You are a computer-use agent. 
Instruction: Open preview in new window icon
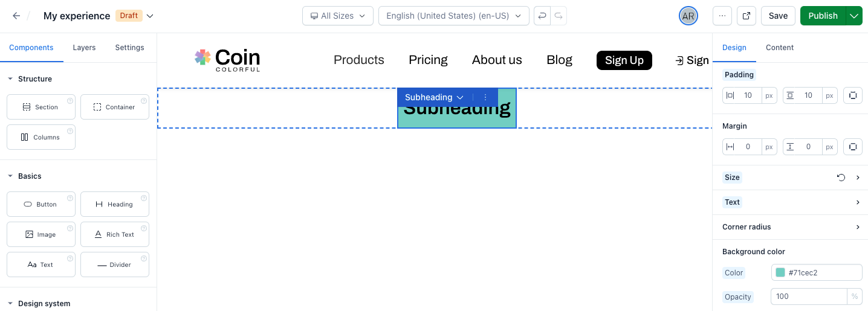point(747,16)
